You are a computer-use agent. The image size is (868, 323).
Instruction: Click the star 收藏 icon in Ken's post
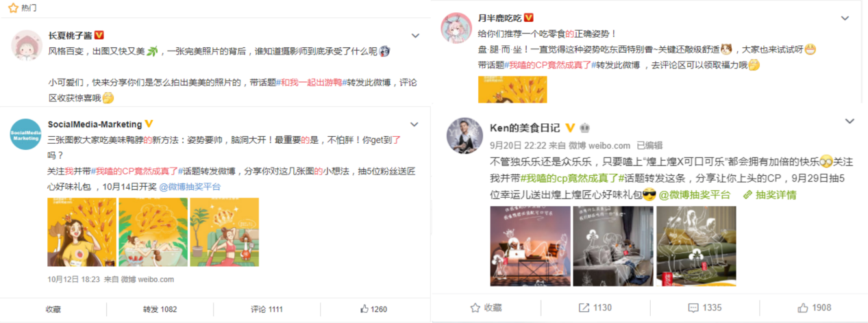tap(474, 308)
